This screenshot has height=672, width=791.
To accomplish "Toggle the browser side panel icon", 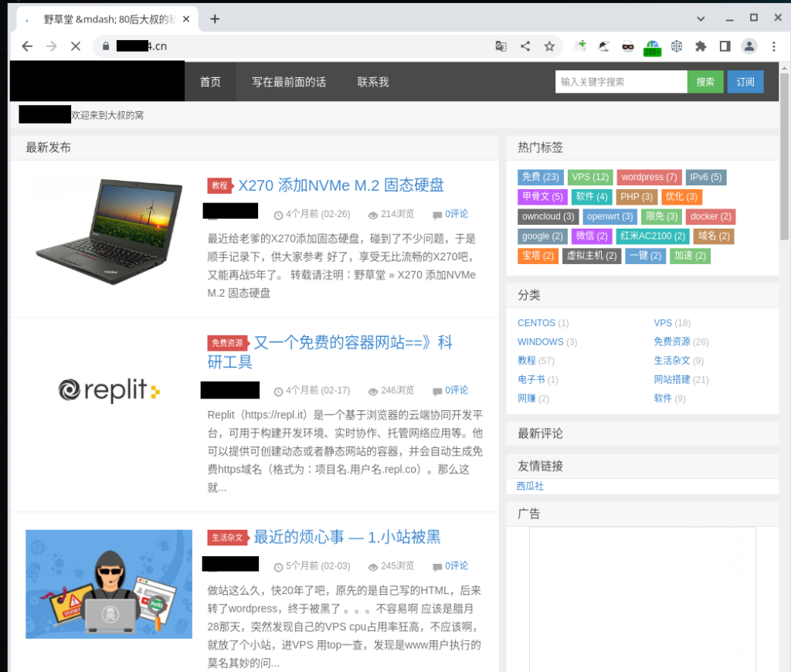I will pos(725,46).
